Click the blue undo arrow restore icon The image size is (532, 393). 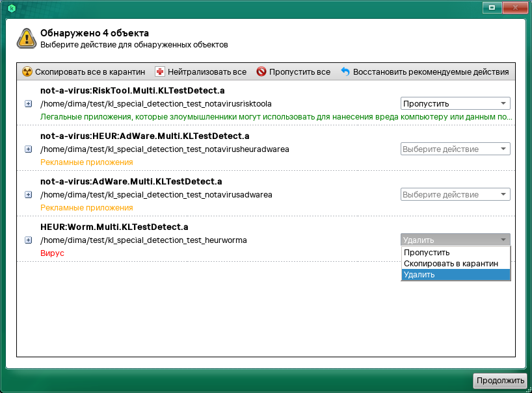pyautogui.click(x=345, y=72)
